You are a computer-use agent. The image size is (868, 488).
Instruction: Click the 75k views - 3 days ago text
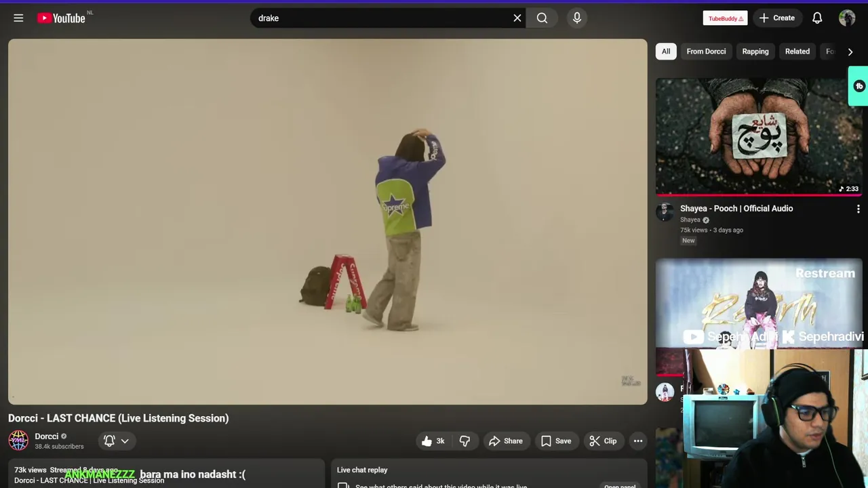[711, 230]
